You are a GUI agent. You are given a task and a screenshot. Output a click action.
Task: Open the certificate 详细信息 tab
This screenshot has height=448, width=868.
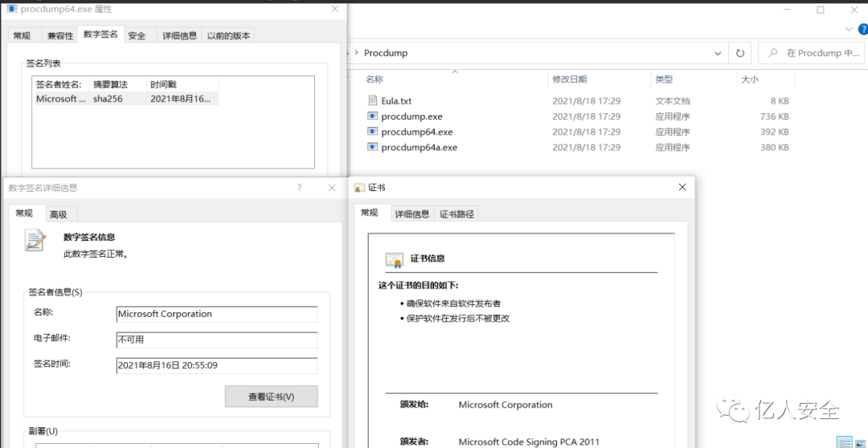coord(411,214)
